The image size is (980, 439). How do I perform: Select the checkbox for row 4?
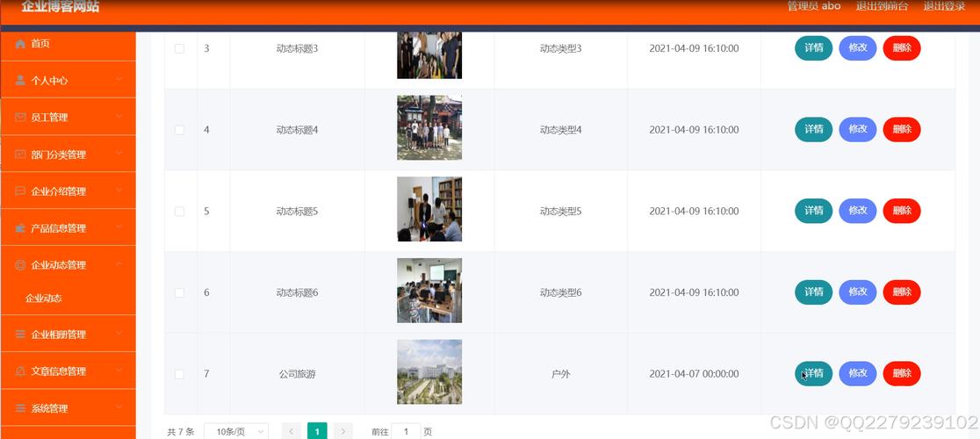(179, 130)
